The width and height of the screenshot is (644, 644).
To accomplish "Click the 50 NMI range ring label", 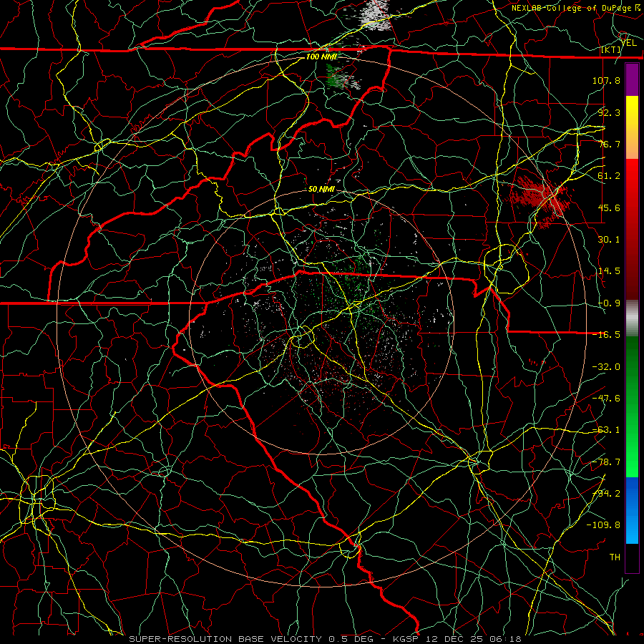I will coord(321,190).
